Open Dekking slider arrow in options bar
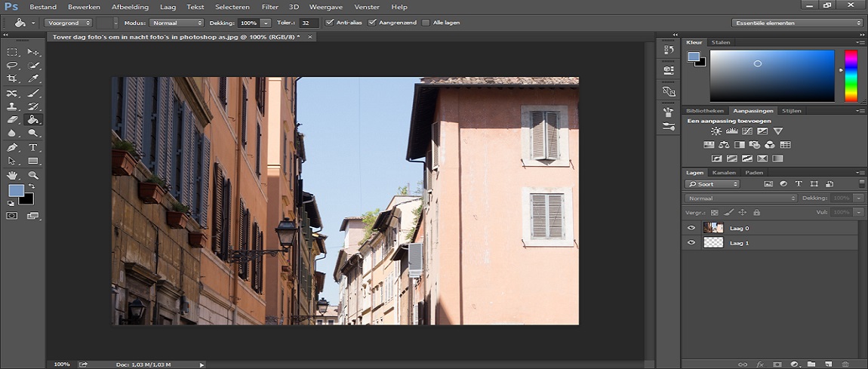This screenshot has height=369, width=868. tap(266, 23)
